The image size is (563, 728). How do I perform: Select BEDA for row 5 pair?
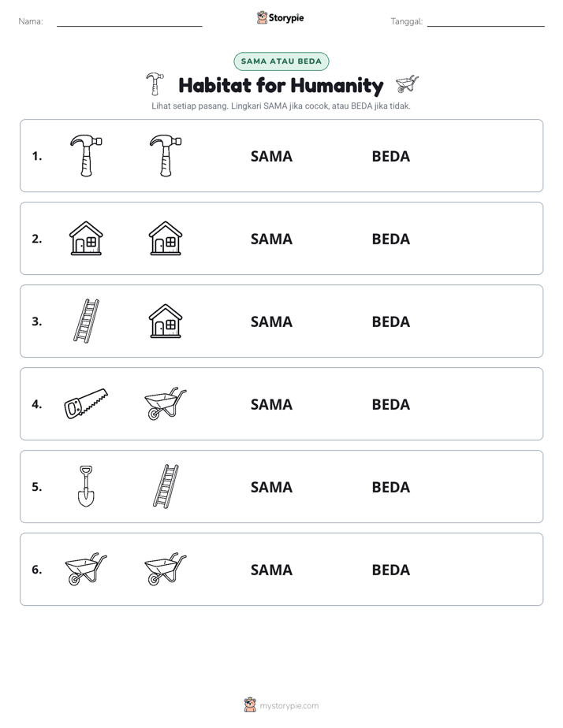coord(390,487)
